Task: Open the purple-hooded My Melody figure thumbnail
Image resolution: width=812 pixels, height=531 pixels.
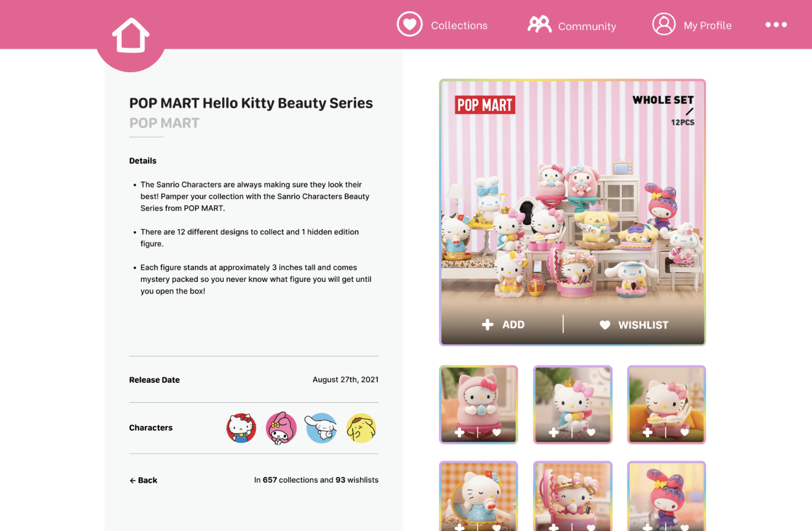Action: coord(667,496)
